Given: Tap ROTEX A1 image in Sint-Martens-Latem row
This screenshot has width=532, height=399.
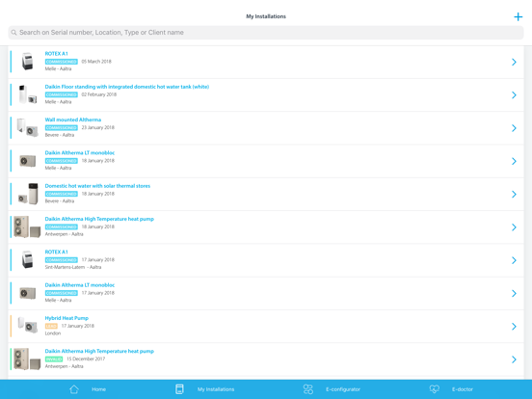Looking at the screenshot, I should 28,260.
